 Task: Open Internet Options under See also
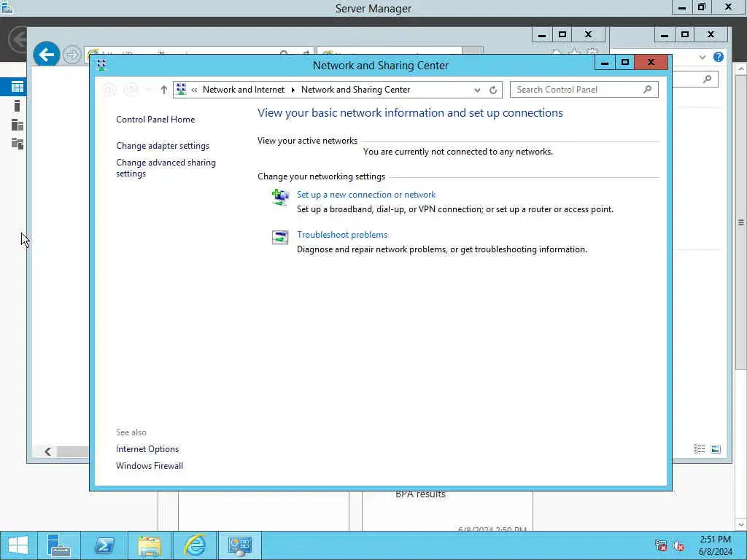[x=147, y=449]
